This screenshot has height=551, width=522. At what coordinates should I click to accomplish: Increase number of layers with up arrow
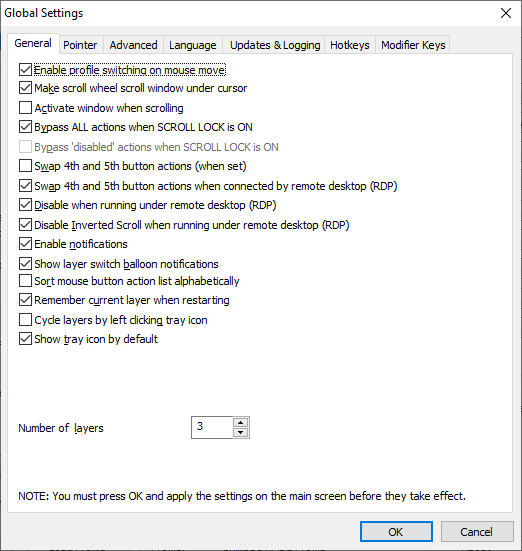tap(240, 422)
